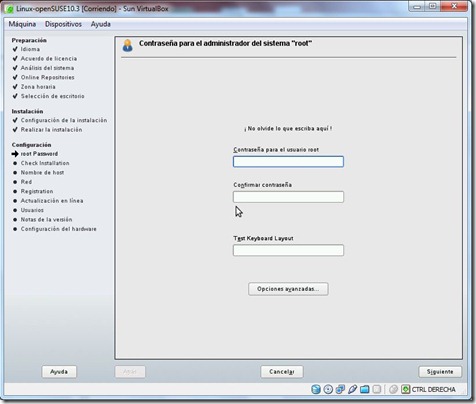Click the Registration step

point(37,191)
